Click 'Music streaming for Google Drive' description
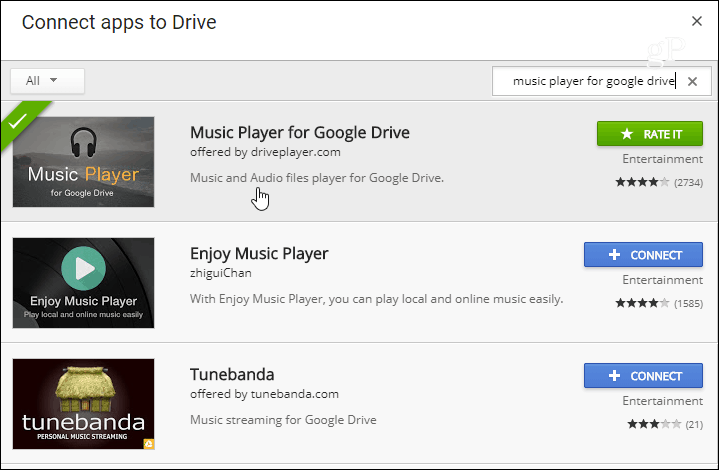Viewport: 719px width, 470px height. point(283,420)
